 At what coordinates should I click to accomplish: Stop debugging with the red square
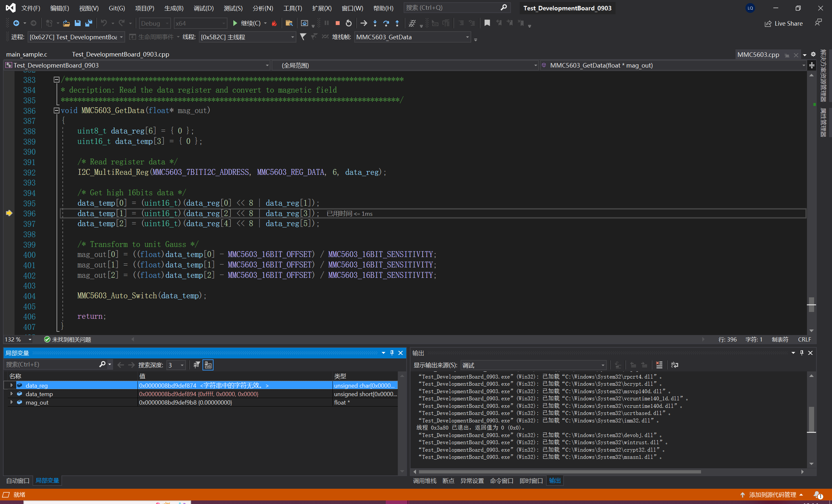pos(337,23)
